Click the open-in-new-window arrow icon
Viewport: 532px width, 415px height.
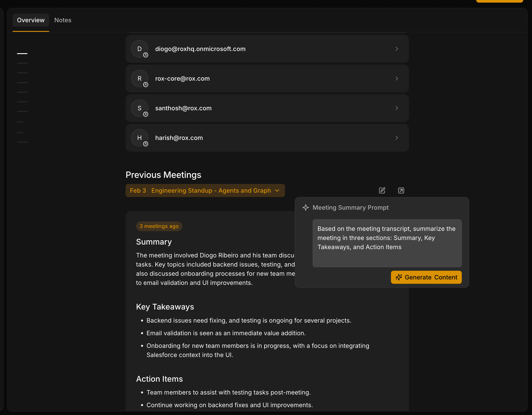coord(401,190)
